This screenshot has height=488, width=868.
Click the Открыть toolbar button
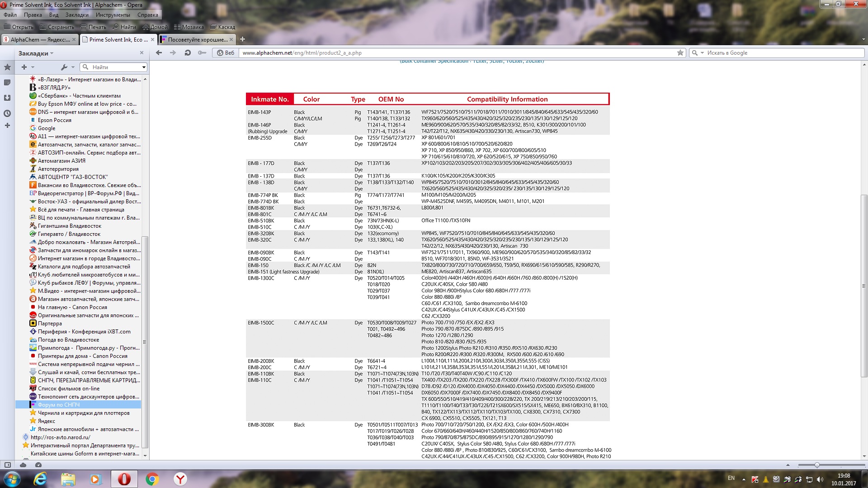pyautogui.click(x=19, y=27)
